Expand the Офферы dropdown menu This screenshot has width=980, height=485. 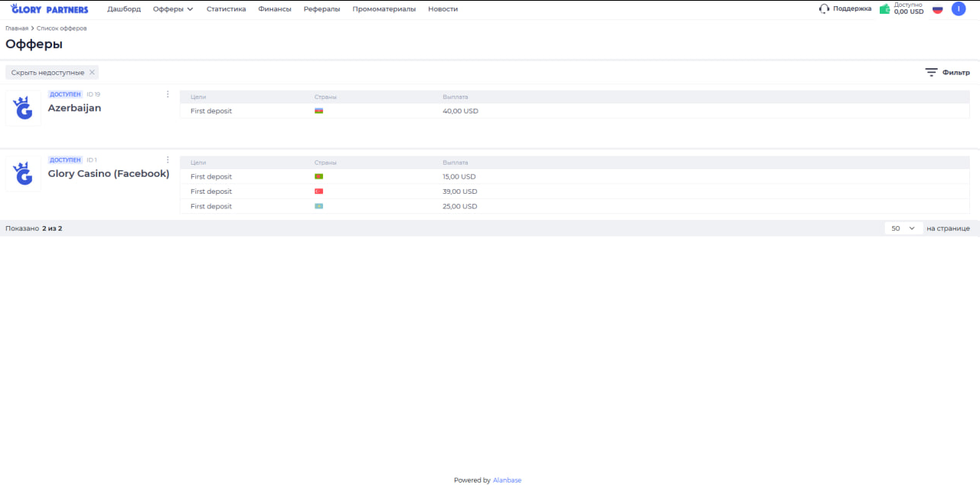[x=173, y=9]
